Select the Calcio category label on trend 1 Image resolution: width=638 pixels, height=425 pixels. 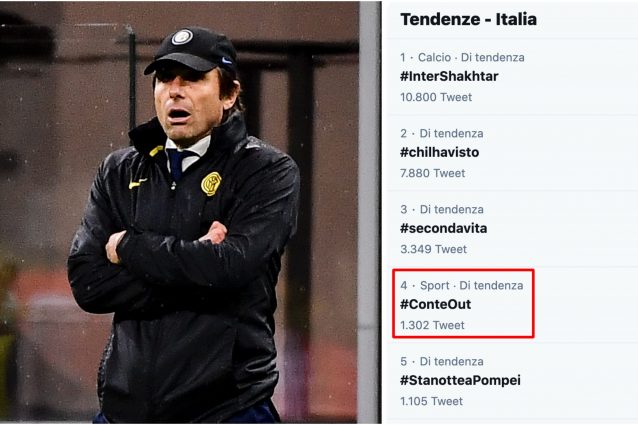(x=434, y=58)
